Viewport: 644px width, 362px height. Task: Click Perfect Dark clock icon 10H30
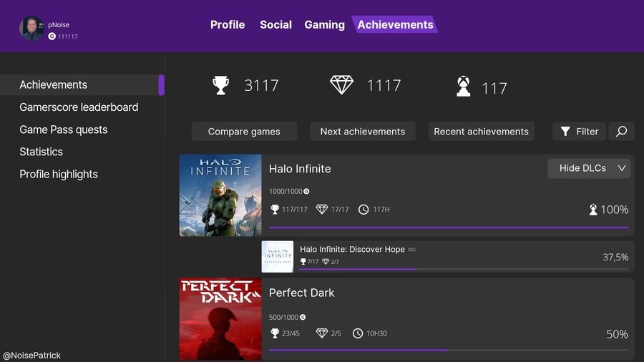(358, 333)
